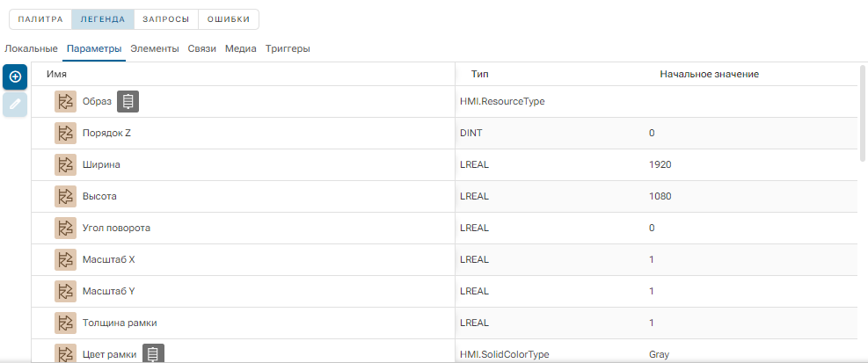Click the parameter icon of Высота row

(x=65, y=196)
